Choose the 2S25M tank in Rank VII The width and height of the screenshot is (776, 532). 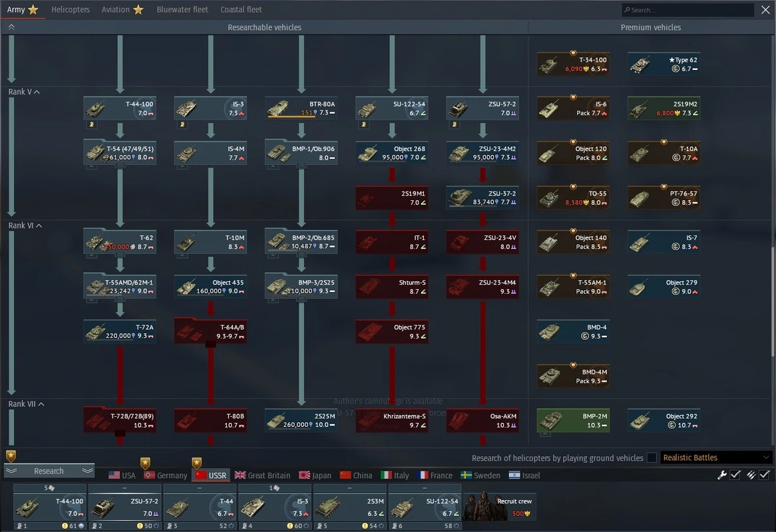point(301,420)
